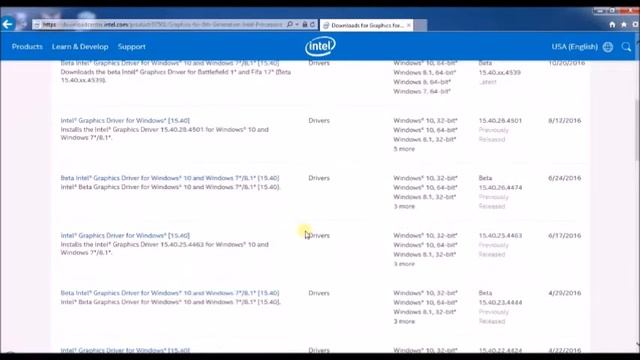Open driver link with version 15.40.25.4463
The height and width of the screenshot is (360, 640).
point(125,236)
